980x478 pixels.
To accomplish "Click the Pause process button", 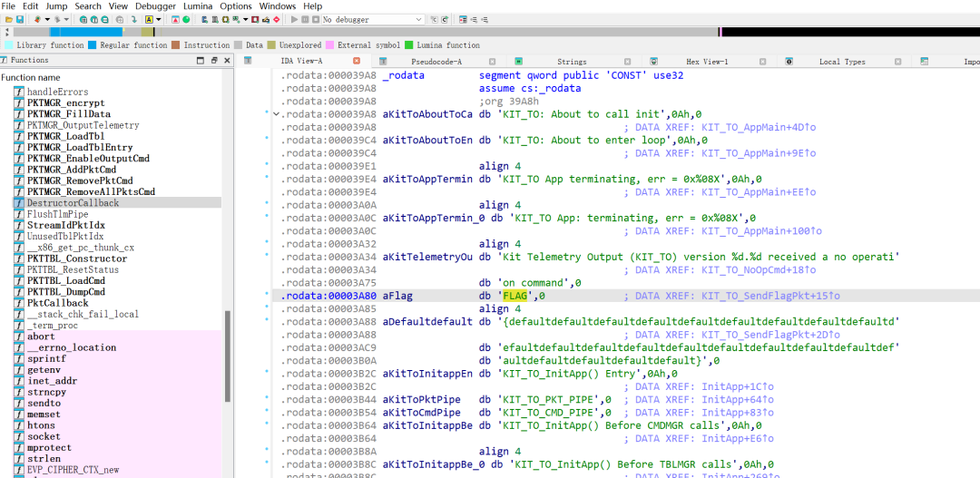I will pyautogui.click(x=305, y=19).
